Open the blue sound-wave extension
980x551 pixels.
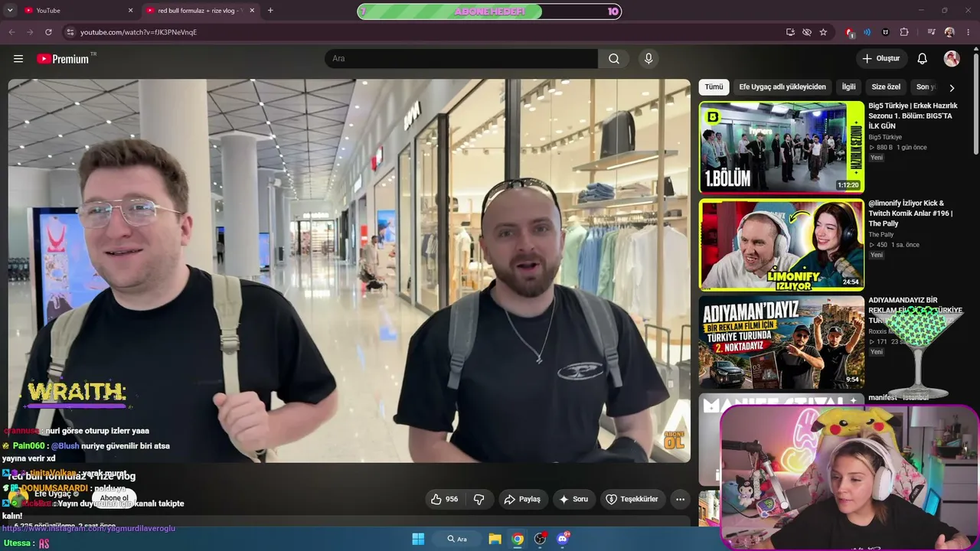(x=867, y=32)
